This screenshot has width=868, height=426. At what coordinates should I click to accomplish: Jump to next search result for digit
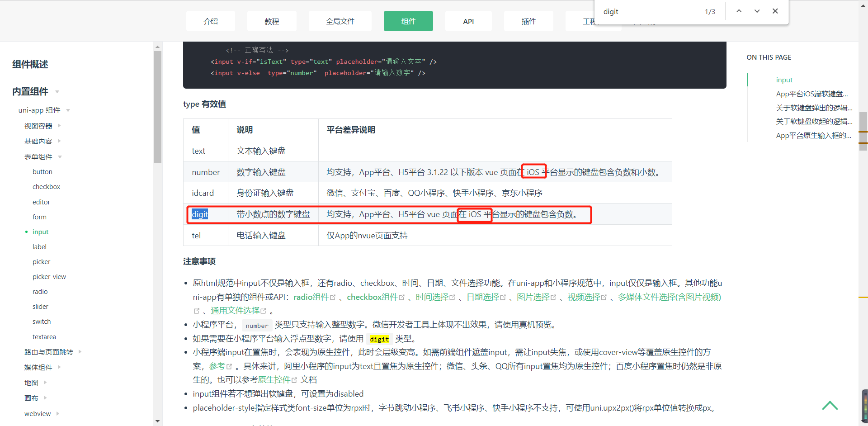tap(756, 11)
